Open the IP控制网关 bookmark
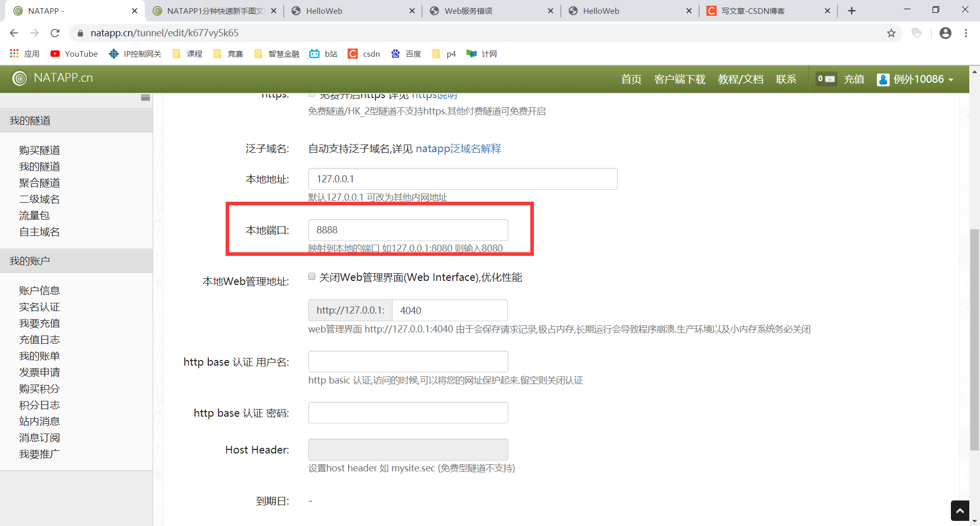 135,54
